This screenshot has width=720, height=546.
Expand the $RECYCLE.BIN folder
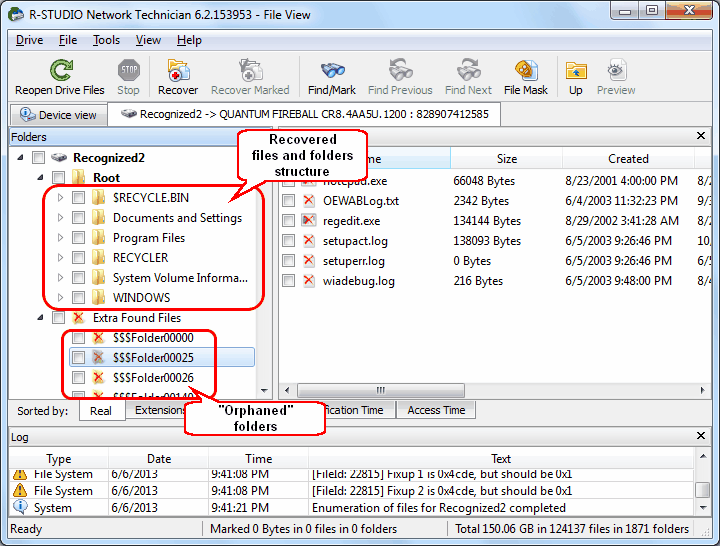click(60, 197)
